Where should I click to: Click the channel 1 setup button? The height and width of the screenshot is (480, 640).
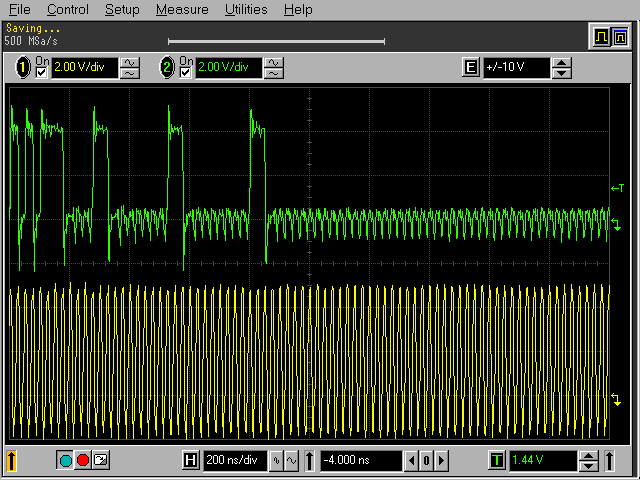(23, 67)
